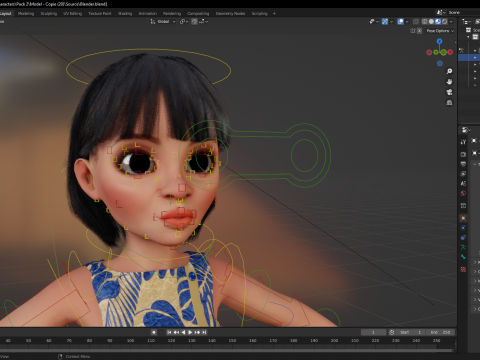
Task: Toggle viewport overlays button
Action: coord(401,22)
